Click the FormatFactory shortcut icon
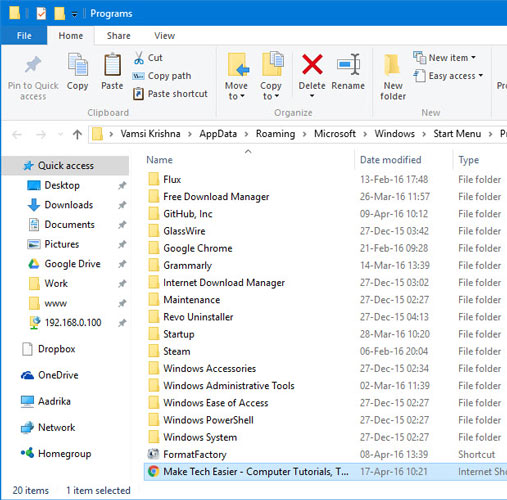Viewport: 507px width, 500px height. click(153, 454)
